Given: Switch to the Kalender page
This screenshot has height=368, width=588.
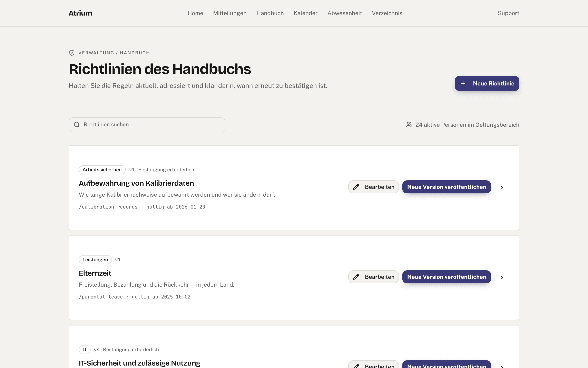Looking at the screenshot, I should click(306, 13).
